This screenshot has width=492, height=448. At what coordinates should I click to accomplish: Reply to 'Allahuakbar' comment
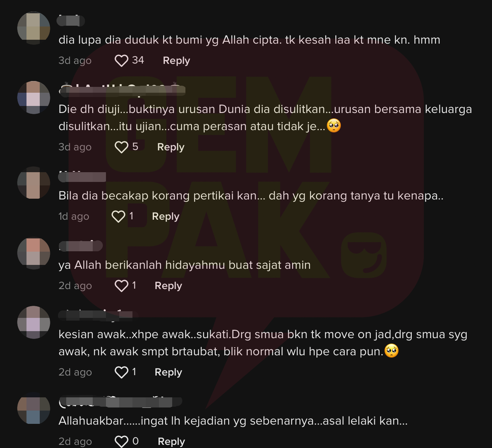171,441
